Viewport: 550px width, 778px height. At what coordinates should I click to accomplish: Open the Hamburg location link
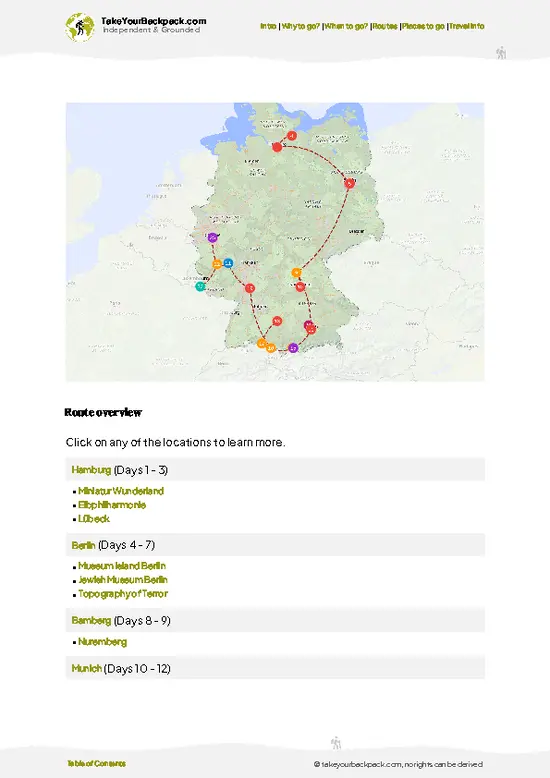91,470
